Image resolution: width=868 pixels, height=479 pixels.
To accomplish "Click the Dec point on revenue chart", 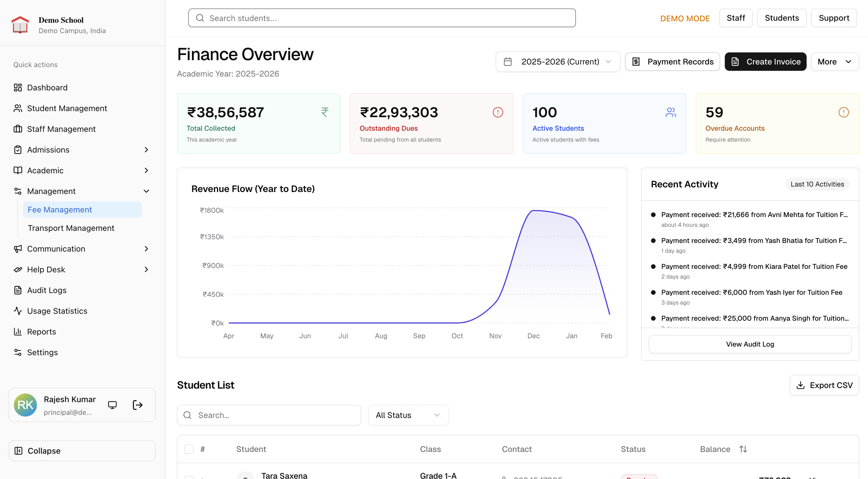I will [533, 211].
